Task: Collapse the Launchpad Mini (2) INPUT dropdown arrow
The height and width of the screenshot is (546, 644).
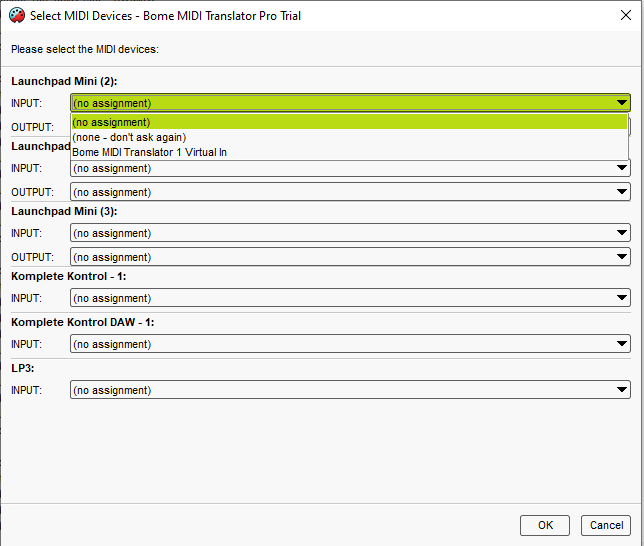Action: [621, 103]
